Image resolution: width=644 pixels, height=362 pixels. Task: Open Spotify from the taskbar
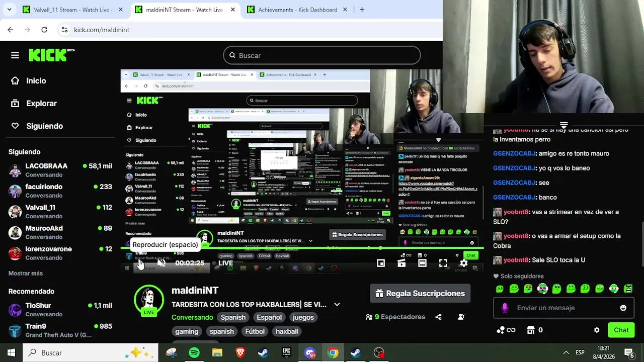[x=194, y=353]
